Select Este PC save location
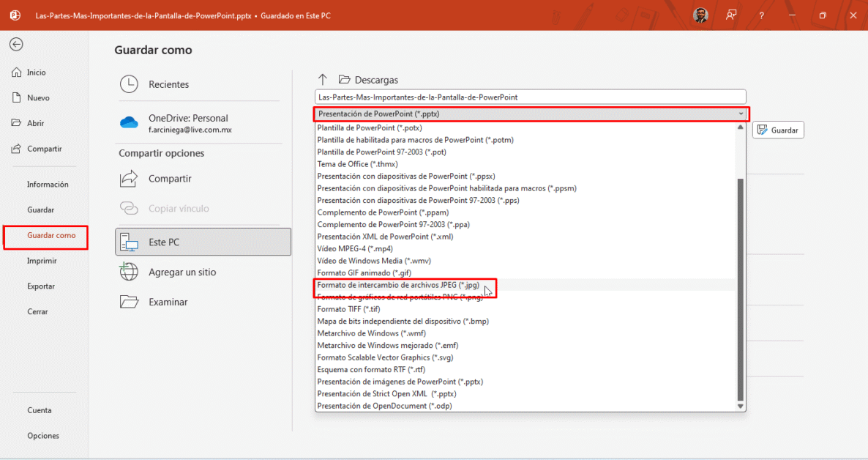 203,242
